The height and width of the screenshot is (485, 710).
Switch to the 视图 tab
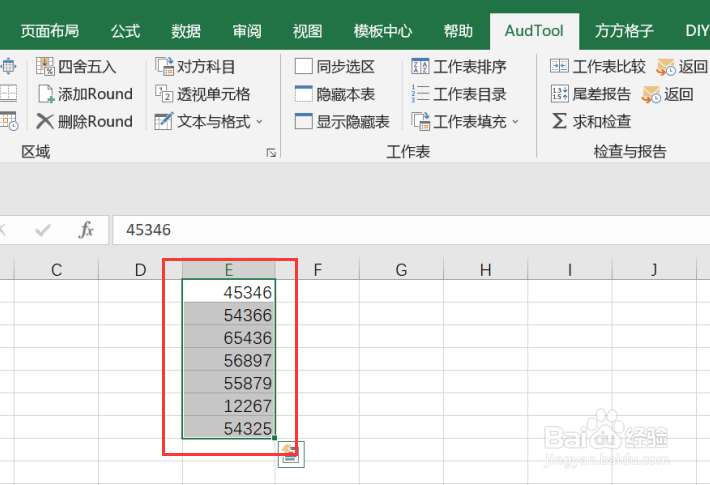point(307,31)
